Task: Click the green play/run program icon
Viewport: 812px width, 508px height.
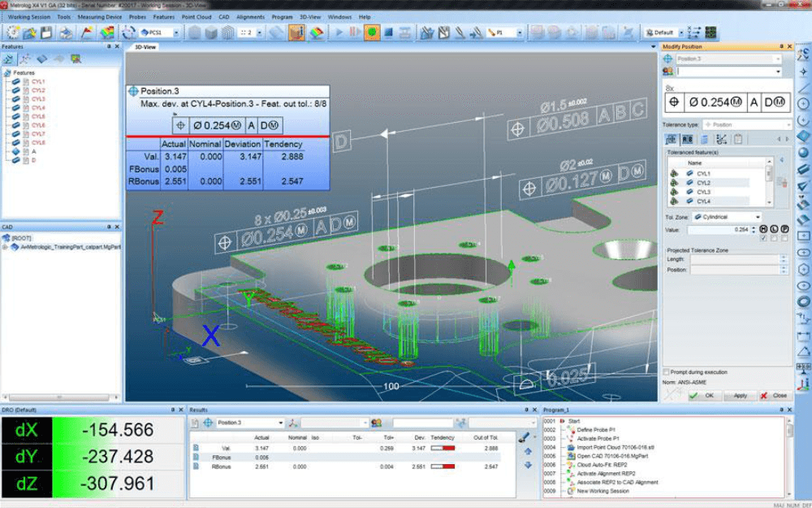Action: point(339,33)
